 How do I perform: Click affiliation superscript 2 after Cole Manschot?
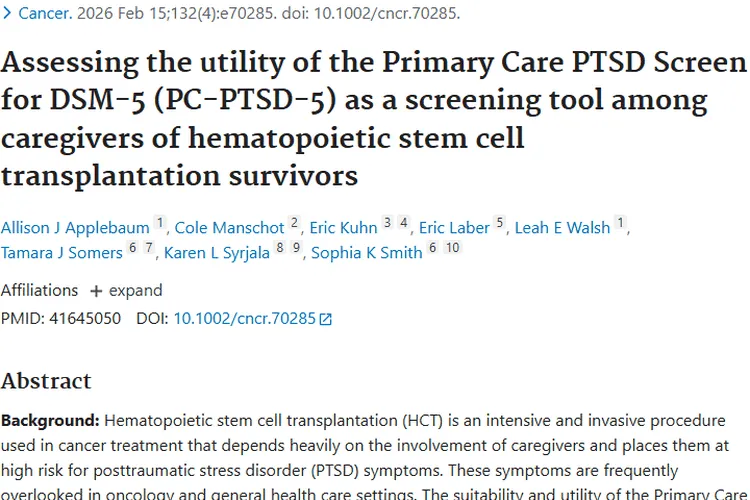(x=294, y=223)
